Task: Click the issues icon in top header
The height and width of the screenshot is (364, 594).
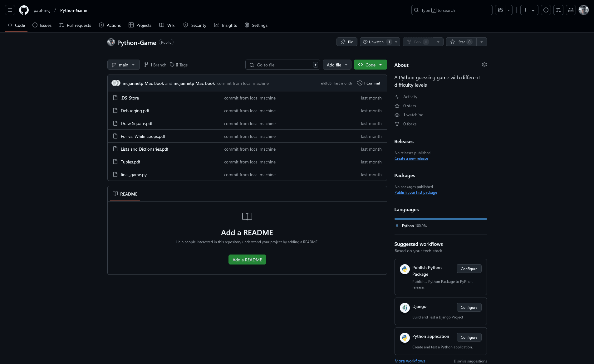Action: coord(546,10)
